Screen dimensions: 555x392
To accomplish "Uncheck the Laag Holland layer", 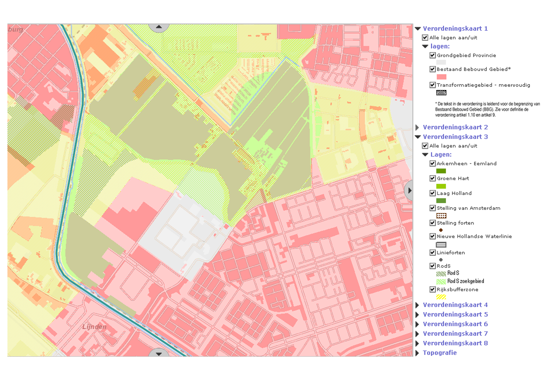I will point(432,193).
